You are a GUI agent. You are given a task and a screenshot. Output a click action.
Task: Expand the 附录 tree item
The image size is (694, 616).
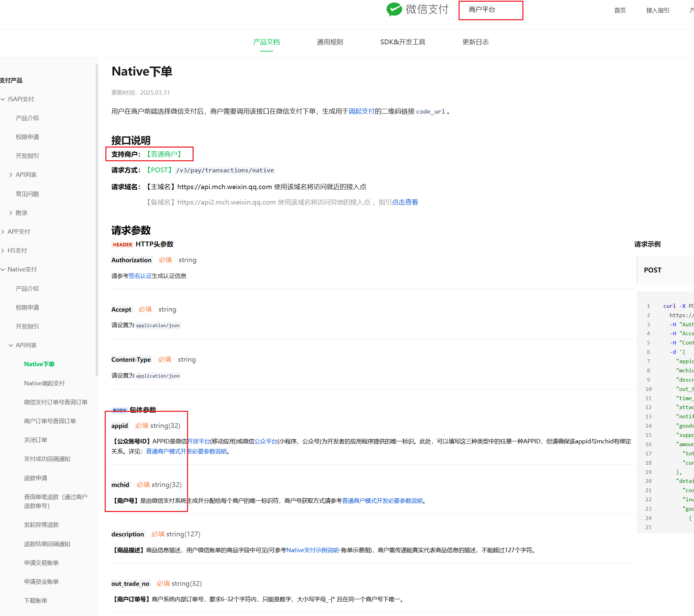coord(11,213)
